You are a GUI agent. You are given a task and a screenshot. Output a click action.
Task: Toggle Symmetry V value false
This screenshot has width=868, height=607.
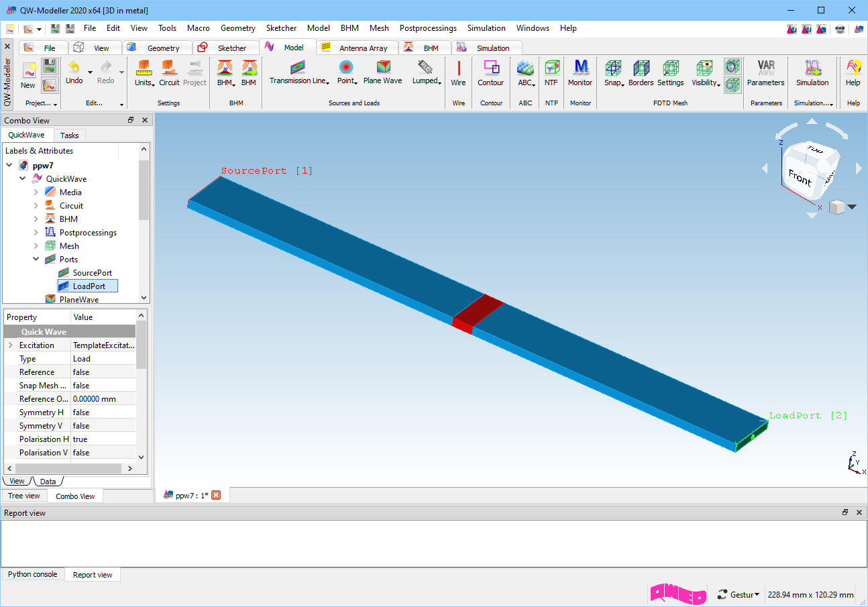[103, 426]
